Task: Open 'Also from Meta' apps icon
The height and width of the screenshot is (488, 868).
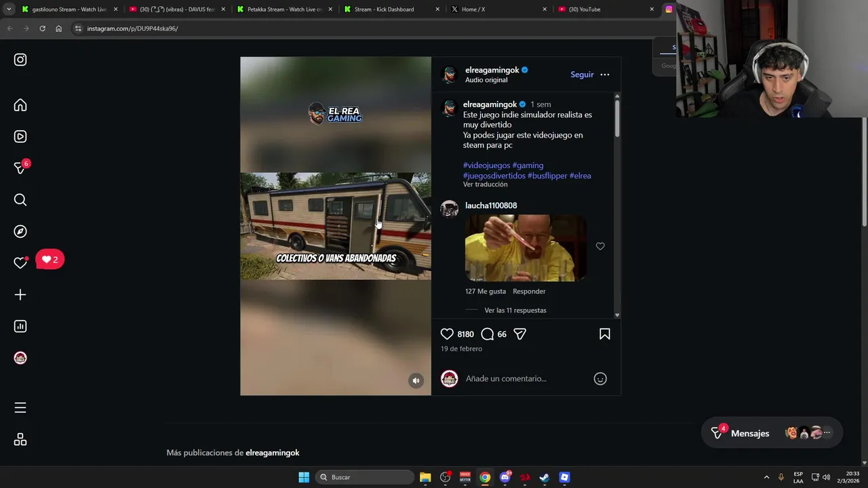Action: (x=20, y=439)
